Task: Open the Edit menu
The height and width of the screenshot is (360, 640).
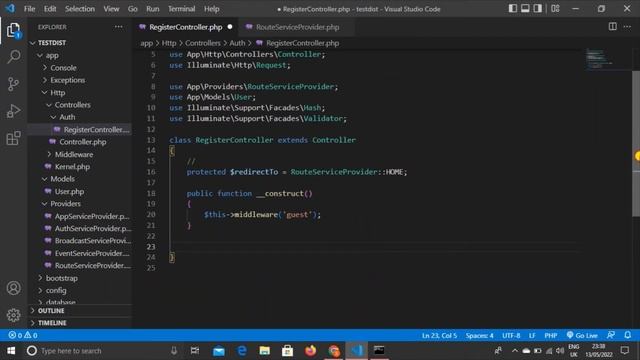Action: point(50,9)
